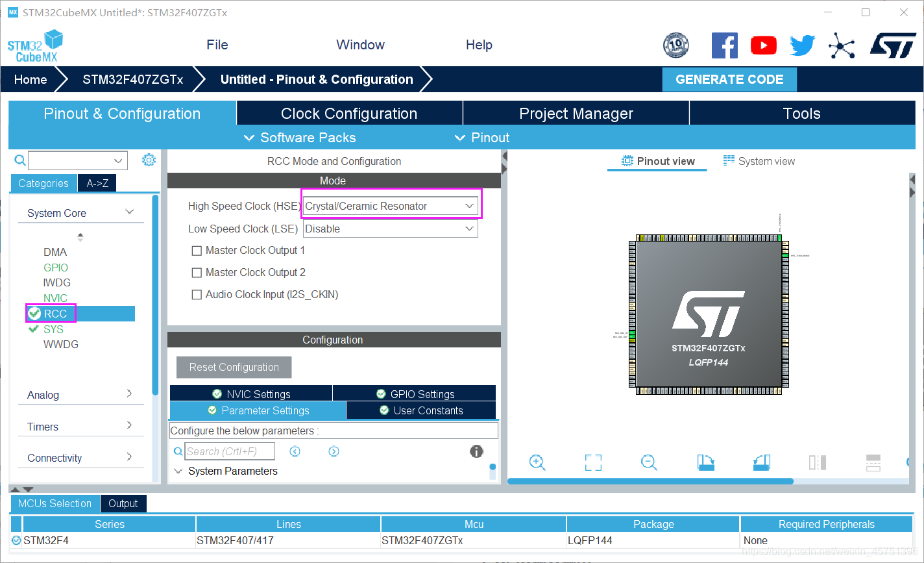Click the parameter Search (Ctrl+F) field
This screenshot has width=924, height=563.
pyautogui.click(x=230, y=451)
